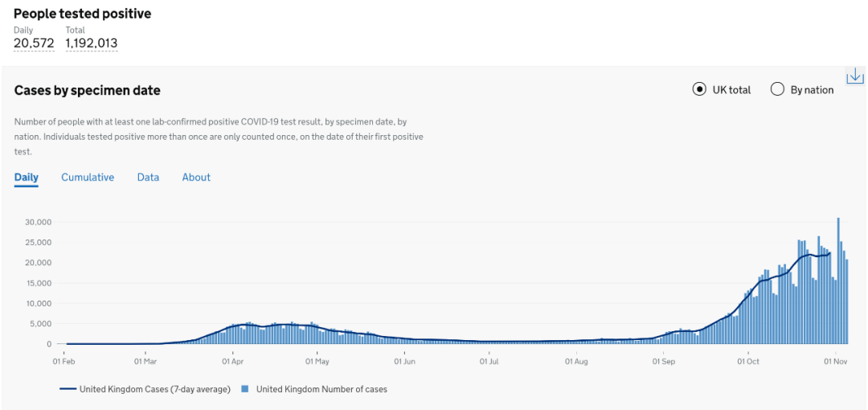Click the 01 Oct axis label
The width and height of the screenshot is (868, 410).
coord(748,362)
